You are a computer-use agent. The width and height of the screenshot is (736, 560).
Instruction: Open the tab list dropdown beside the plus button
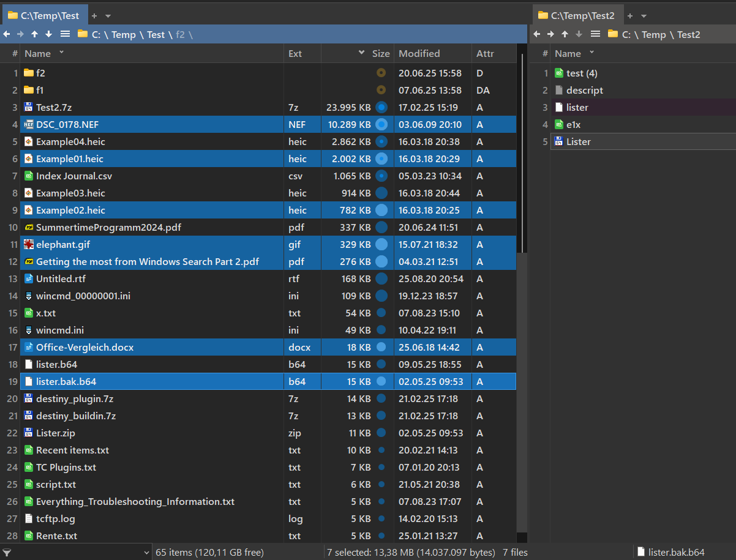(x=107, y=15)
